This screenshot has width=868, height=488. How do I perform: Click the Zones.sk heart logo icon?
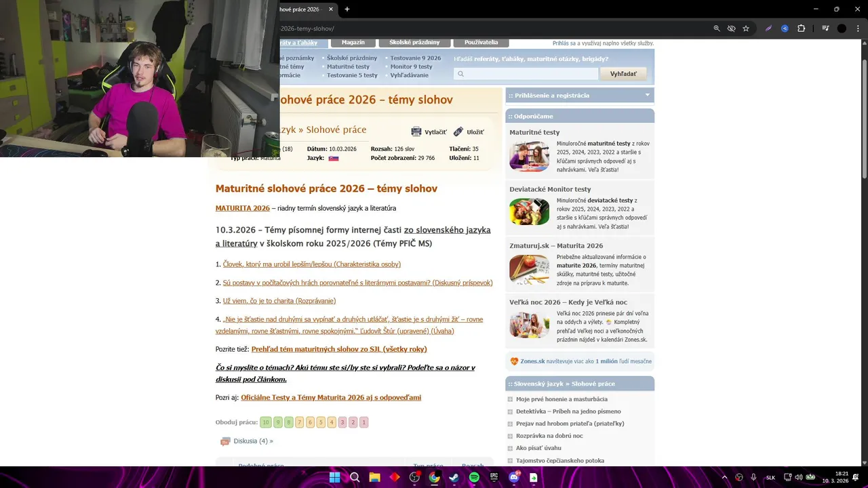514,361
